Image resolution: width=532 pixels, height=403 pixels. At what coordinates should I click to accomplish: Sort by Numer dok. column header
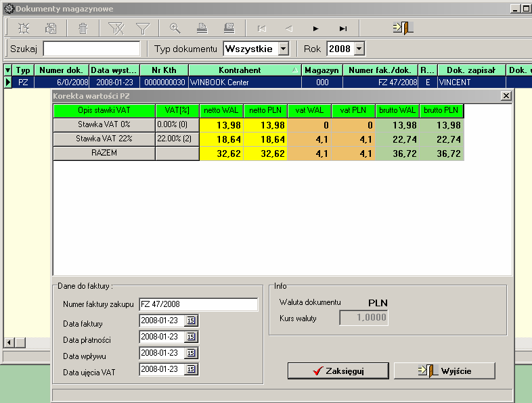tap(62, 70)
